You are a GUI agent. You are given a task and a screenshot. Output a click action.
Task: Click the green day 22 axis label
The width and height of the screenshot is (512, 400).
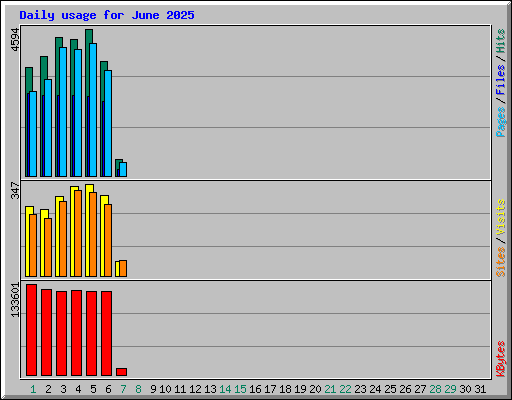[345, 389]
